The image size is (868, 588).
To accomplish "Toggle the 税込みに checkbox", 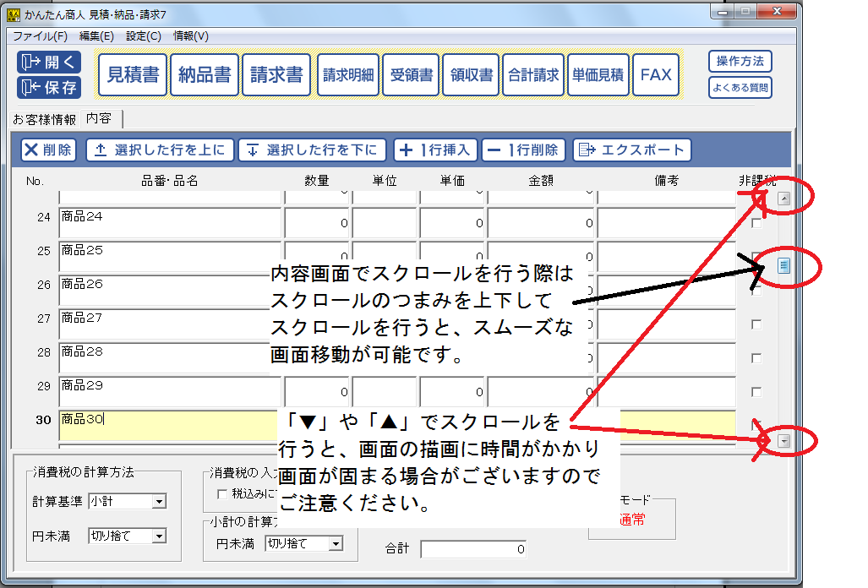I will pyautogui.click(x=222, y=494).
